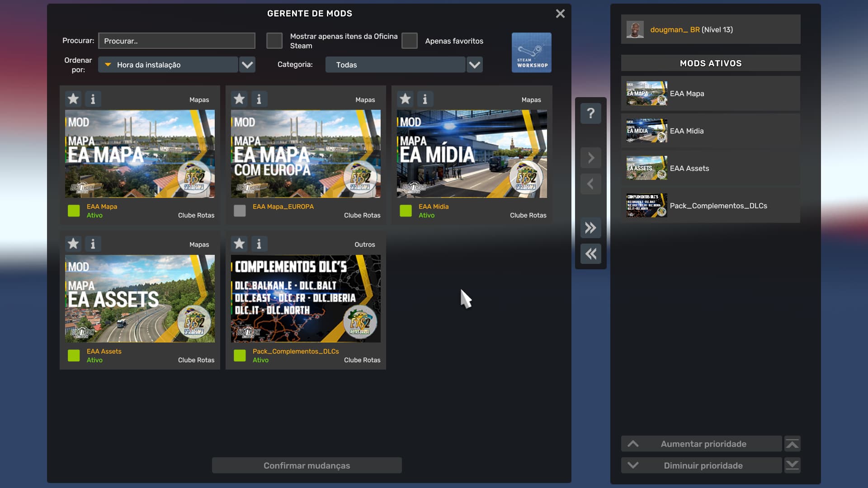Click Aumentar prioridade button
868x488 pixels.
[702, 444]
